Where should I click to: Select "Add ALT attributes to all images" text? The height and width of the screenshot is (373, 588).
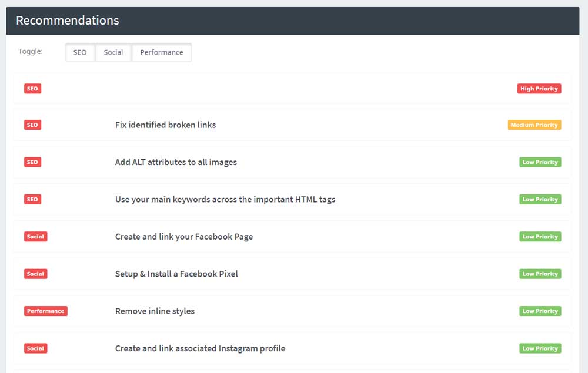[176, 162]
